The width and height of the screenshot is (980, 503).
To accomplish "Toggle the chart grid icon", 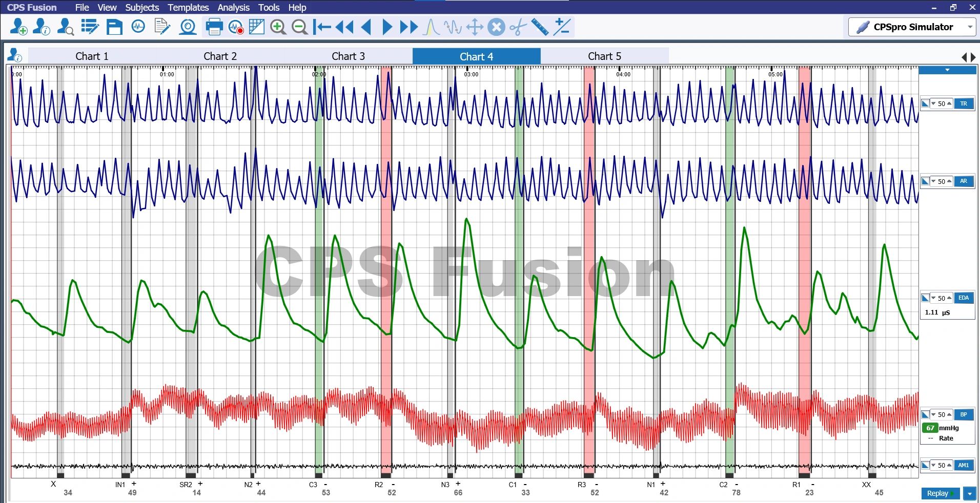I will 256,27.
